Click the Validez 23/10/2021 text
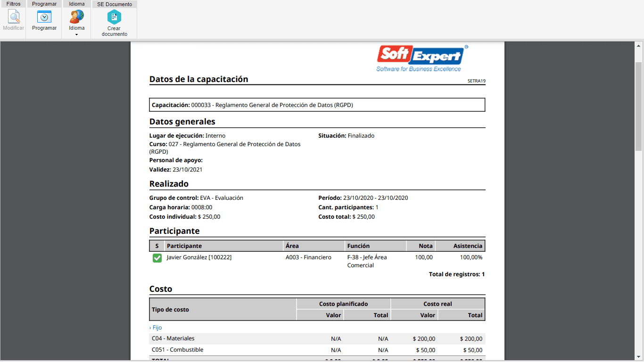The width and height of the screenshot is (644, 362). click(176, 170)
